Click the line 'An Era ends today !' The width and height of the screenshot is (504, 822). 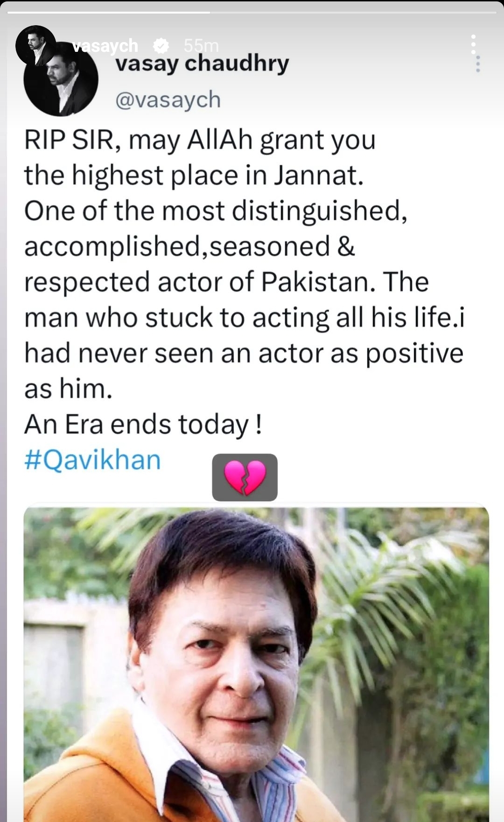(x=143, y=425)
